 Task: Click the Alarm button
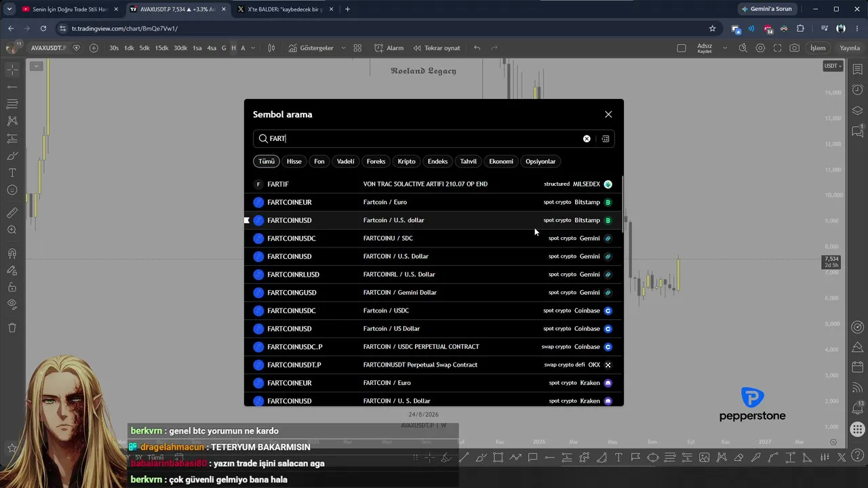coord(389,48)
